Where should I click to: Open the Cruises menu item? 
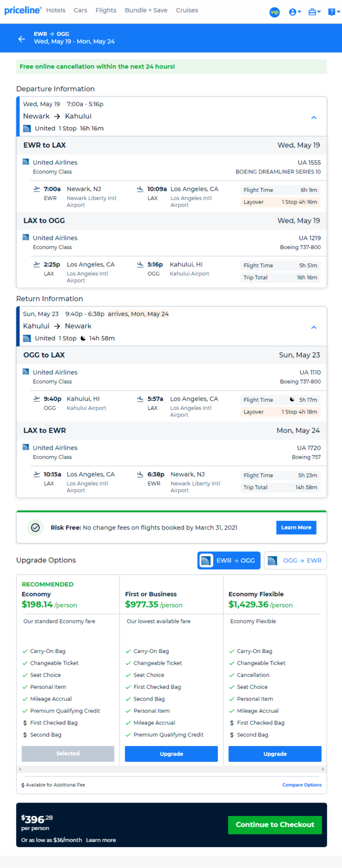[x=187, y=10]
